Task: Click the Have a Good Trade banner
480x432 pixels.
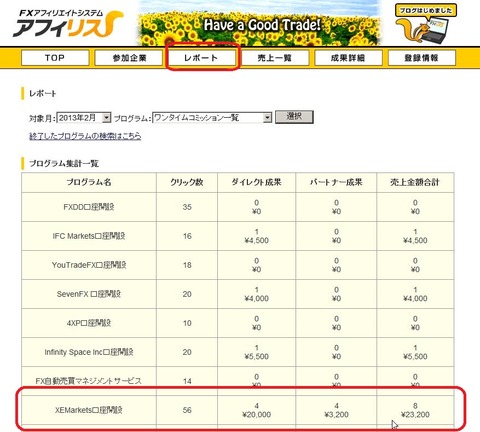Action: pos(259,23)
